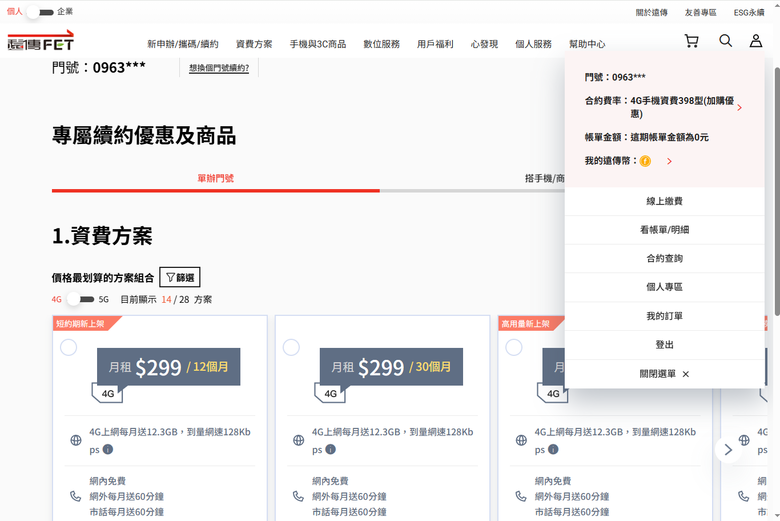This screenshot has width=780, height=521.
Task: Click the user account icon
Action: point(756,41)
